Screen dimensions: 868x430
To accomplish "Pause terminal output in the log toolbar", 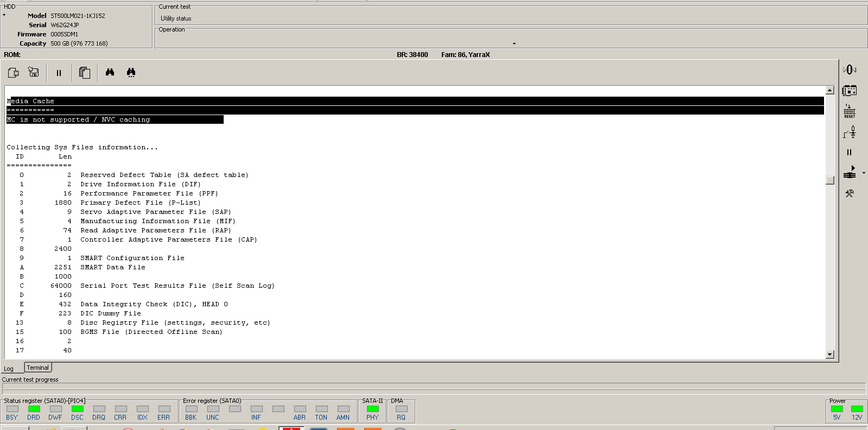I will 59,73.
